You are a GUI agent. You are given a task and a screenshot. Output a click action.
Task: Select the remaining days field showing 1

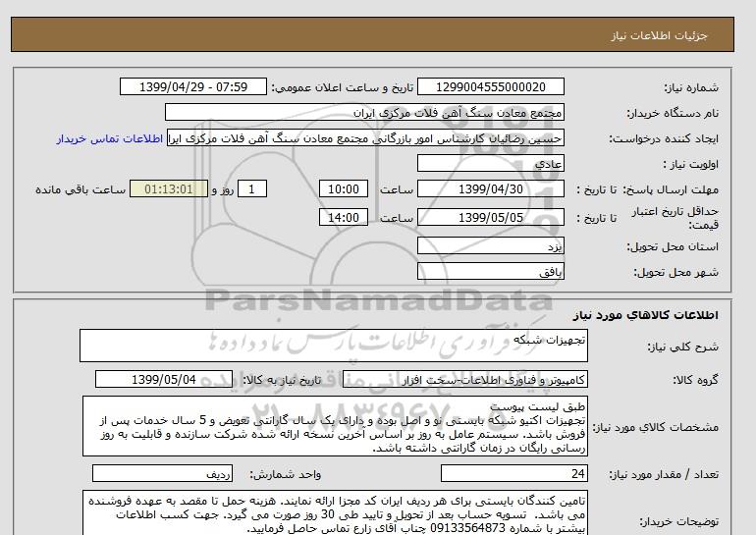point(252,188)
